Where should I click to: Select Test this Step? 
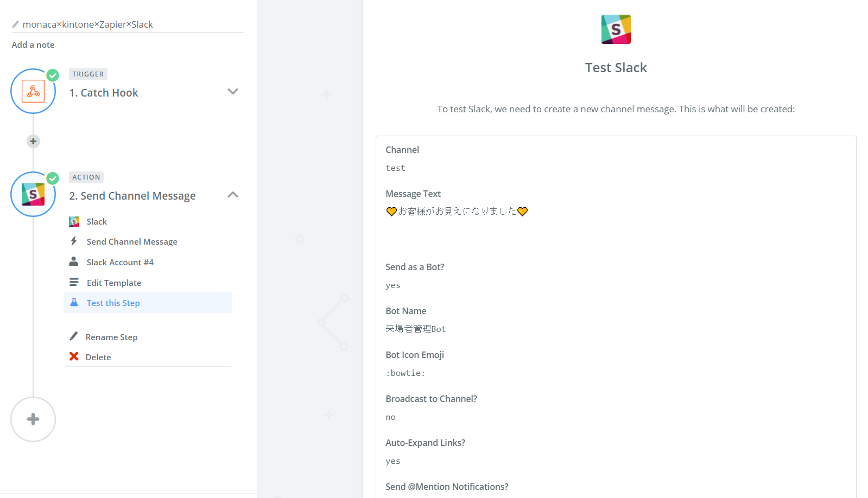point(113,303)
